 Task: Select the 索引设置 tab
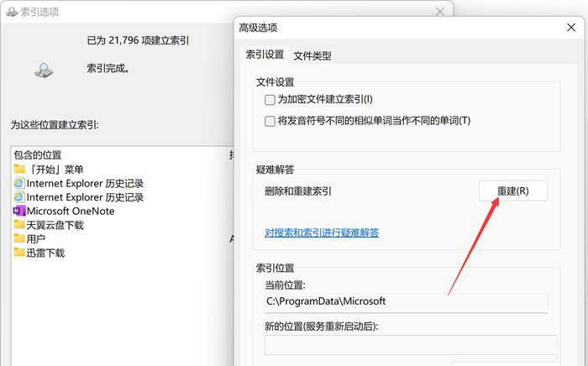pos(265,55)
